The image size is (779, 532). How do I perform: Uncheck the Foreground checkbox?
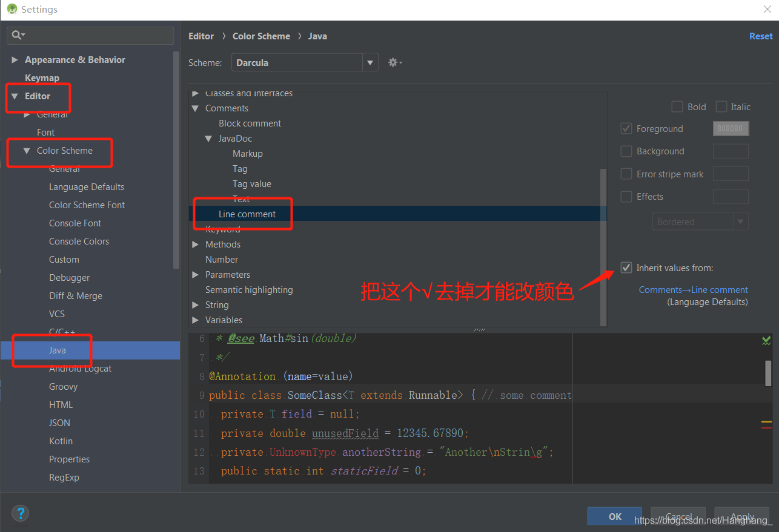tap(626, 128)
